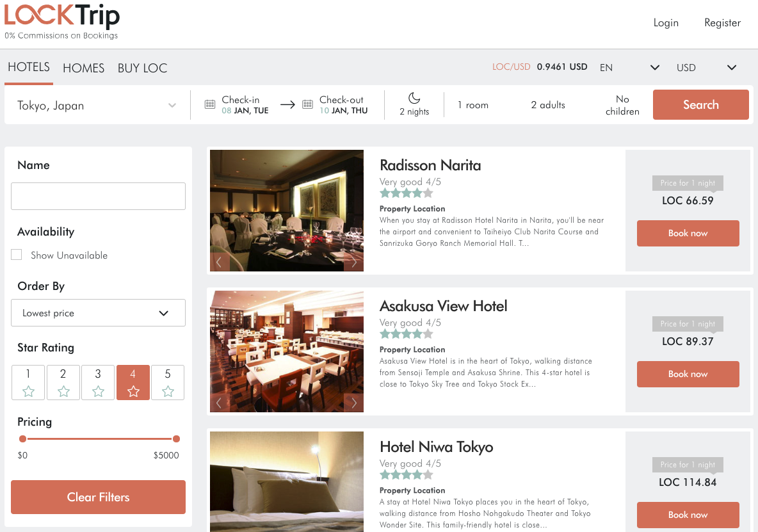Select the Check-out date 10 JAN, THU
Viewport: 758px width, 532px height.
pos(343,110)
